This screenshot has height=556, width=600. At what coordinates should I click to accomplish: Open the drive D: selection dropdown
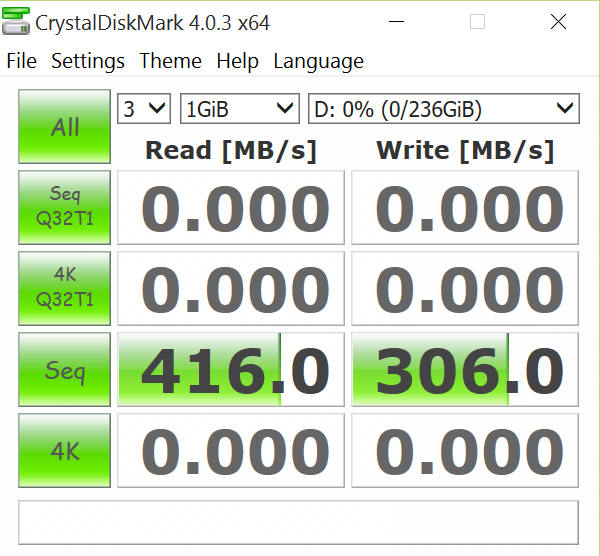443,108
